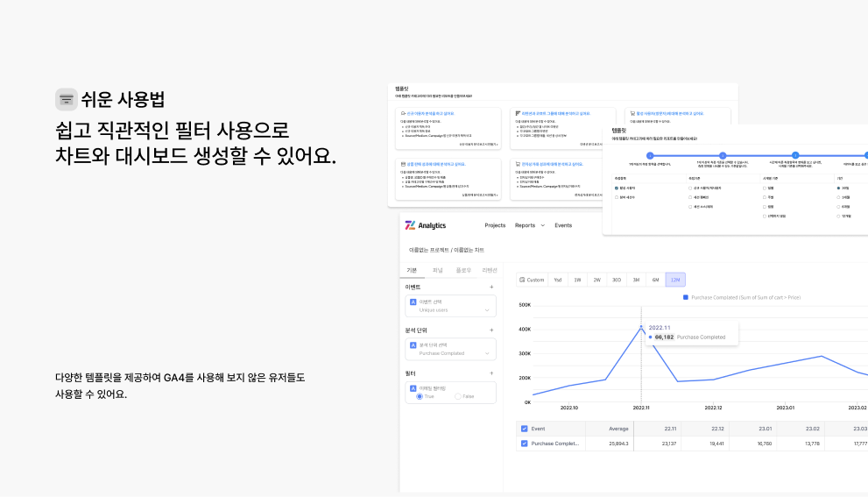The width and height of the screenshot is (868, 497).
Task: Switch to the 플로우 tab
Action: pos(463,270)
